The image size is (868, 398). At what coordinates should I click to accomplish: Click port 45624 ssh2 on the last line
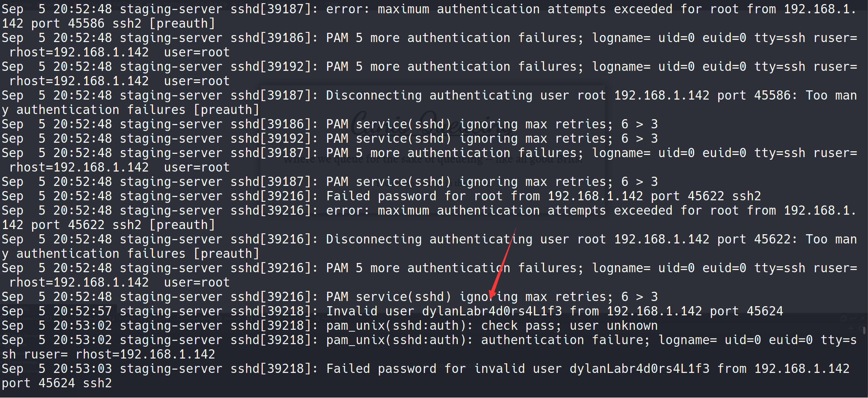[57, 383]
